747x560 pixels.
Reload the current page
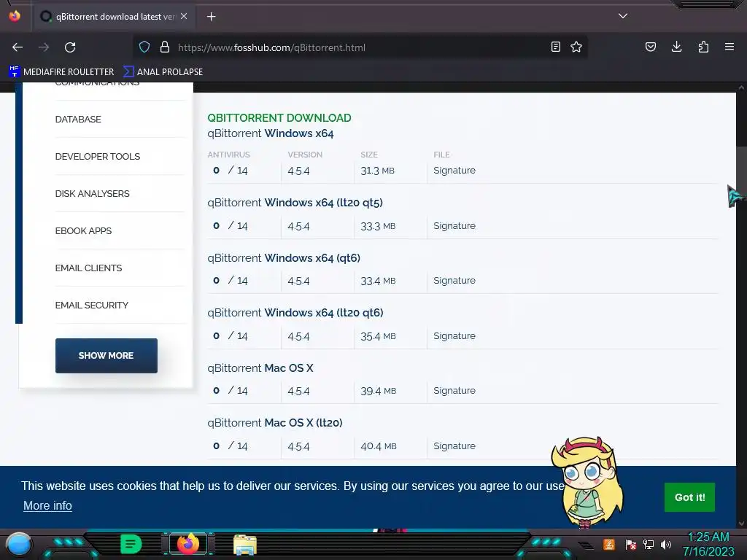click(x=70, y=47)
